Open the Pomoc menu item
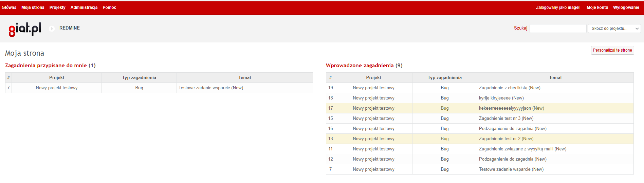This screenshot has width=644, height=183. pos(109,7)
